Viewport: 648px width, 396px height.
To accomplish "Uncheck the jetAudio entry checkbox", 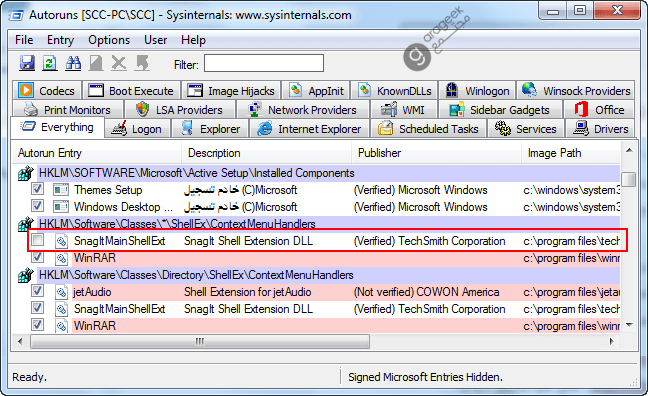I will [38, 291].
